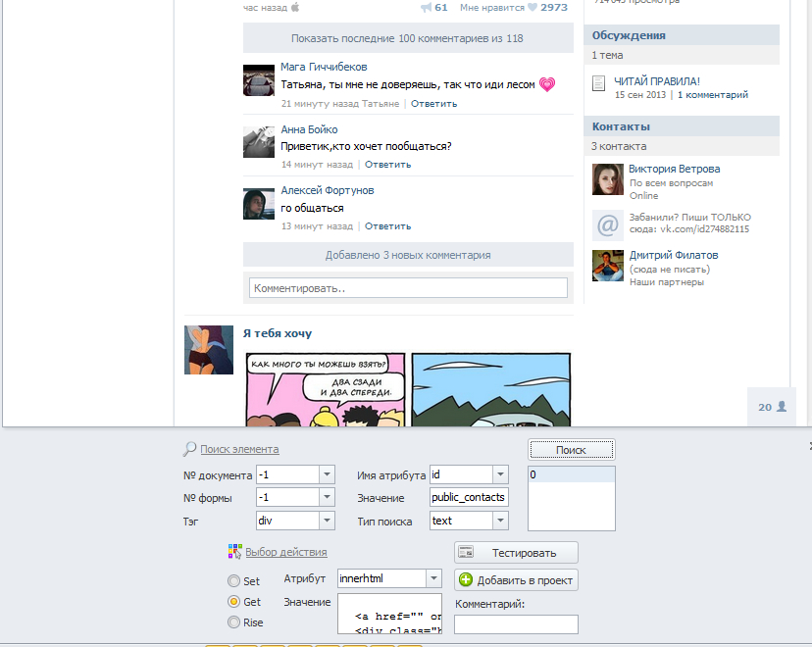Click the @ icon in Контакты
The width and height of the screenshot is (812, 647).
coord(607,225)
